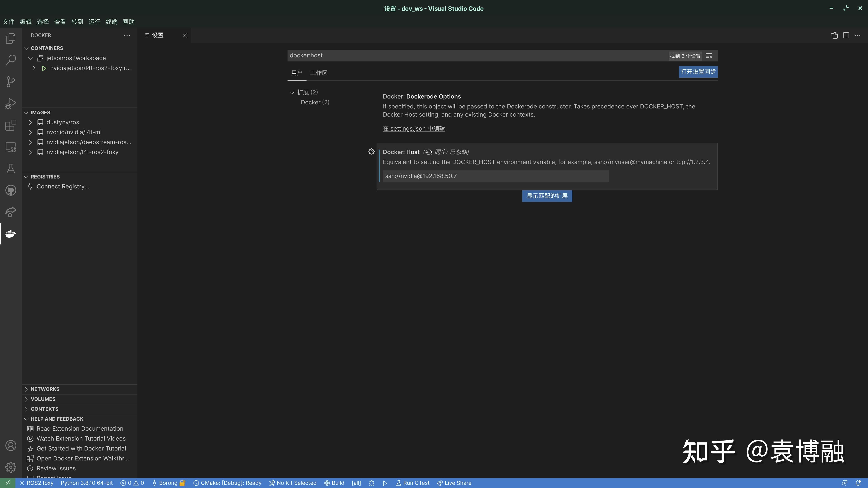This screenshot has height=488, width=868.
Task: Click the 显示匹配的扩展 button
Action: pyautogui.click(x=547, y=196)
